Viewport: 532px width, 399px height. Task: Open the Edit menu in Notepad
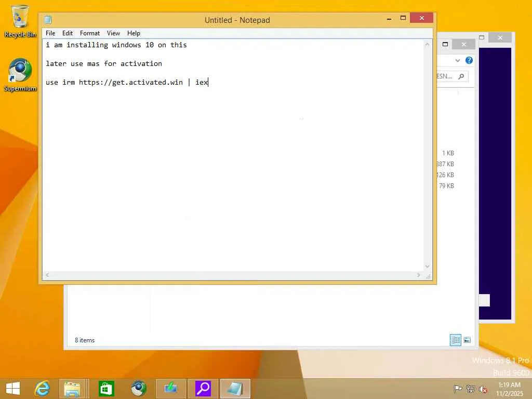pyautogui.click(x=67, y=33)
